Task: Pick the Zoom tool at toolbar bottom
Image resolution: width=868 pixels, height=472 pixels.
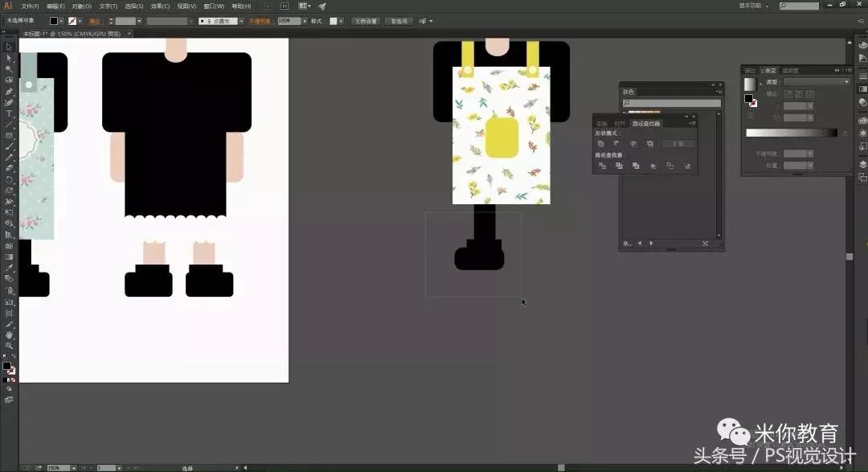Action: tap(9, 345)
